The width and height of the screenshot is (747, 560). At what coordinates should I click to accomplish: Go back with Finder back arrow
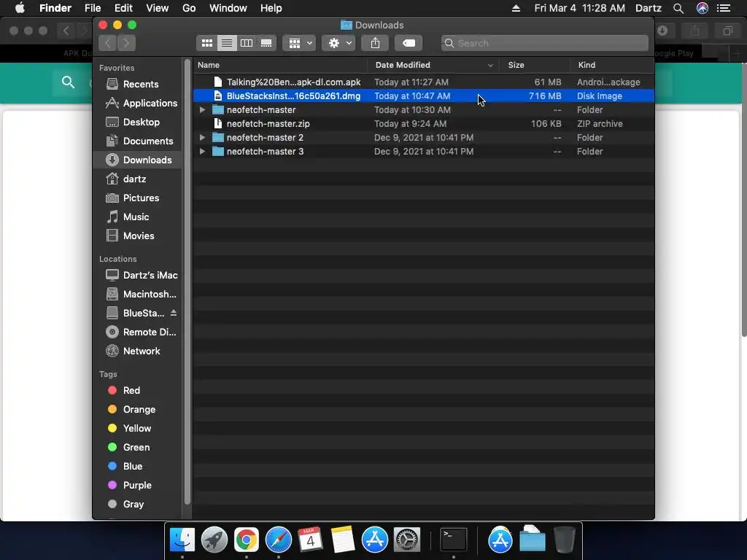pos(108,43)
